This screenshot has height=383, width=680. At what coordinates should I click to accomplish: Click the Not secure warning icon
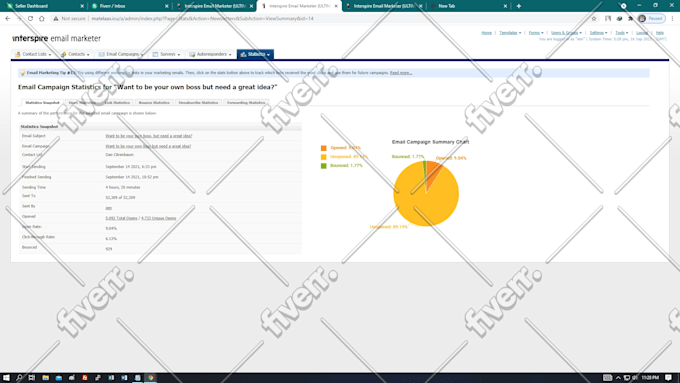coord(56,19)
